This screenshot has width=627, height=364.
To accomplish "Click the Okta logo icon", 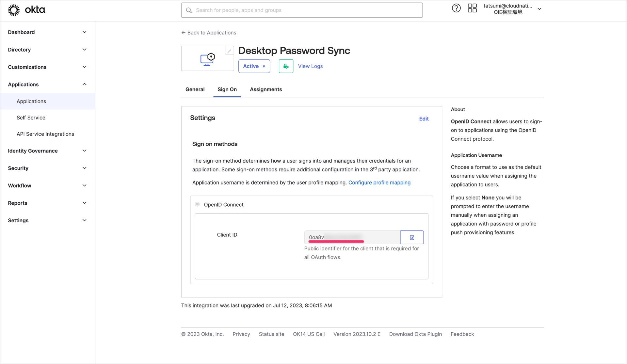I will [x=13, y=10].
